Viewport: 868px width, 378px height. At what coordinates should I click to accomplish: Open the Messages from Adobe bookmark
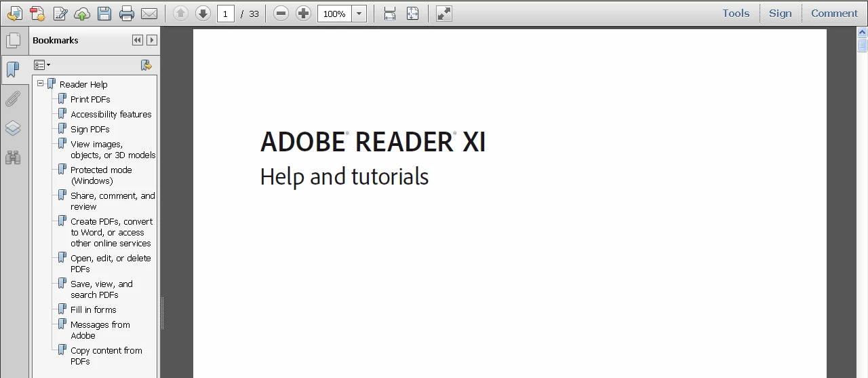pyautogui.click(x=100, y=330)
